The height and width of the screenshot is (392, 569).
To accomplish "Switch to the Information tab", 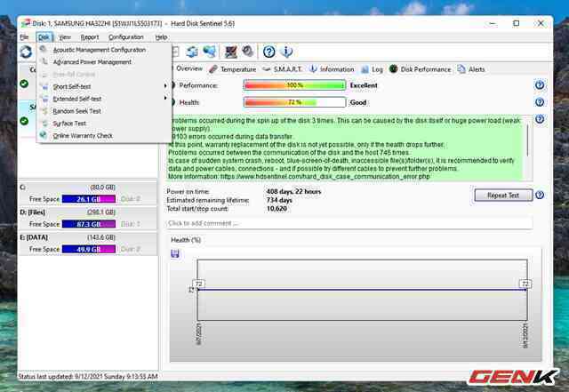I will pyautogui.click(x=332, y=69).
